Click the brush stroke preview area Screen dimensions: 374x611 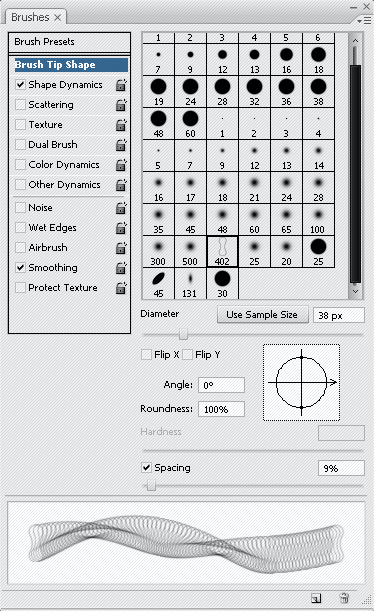click(x=186, y=543)
